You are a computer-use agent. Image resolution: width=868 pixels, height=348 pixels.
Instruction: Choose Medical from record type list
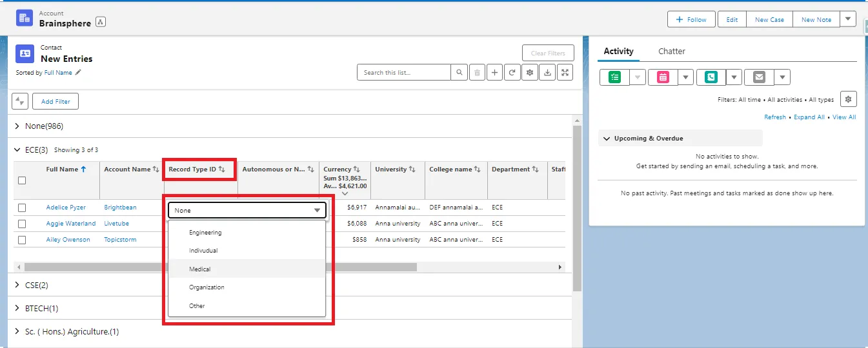(247, 269)
